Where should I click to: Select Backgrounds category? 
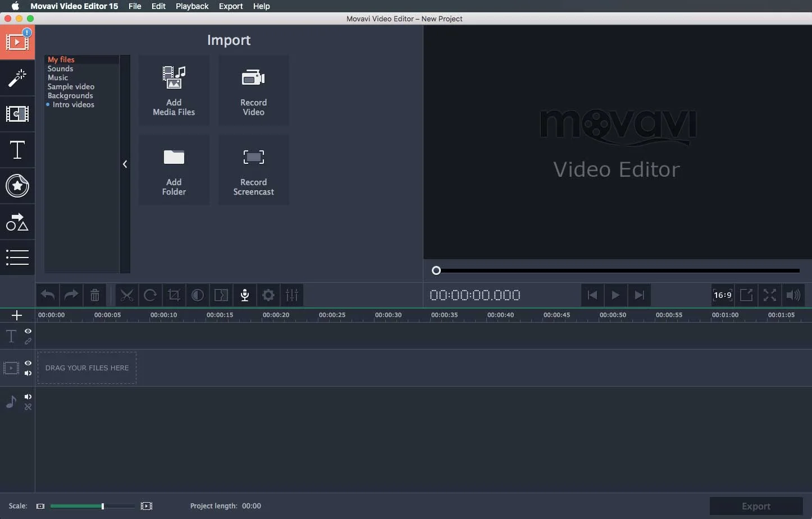coord(70,95)
